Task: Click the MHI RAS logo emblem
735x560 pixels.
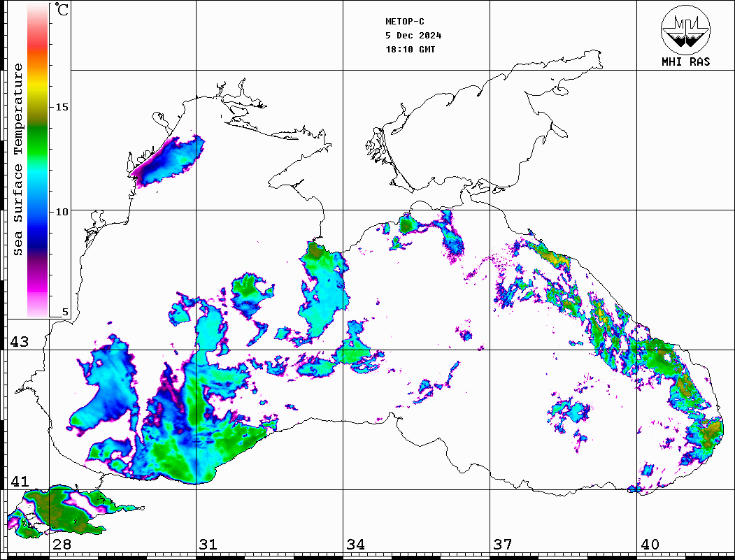Action: (x=685, y=29)
